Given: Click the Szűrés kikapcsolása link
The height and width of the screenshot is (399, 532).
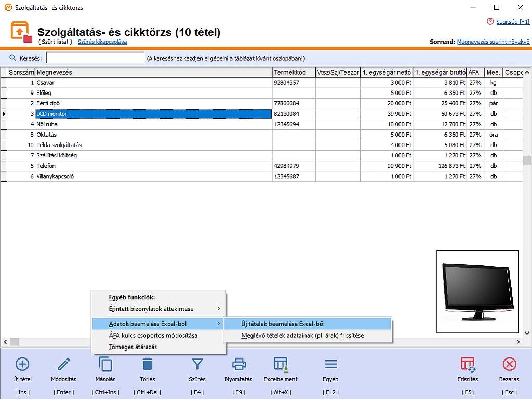Looking at the screenshot, I should [102, 42].
